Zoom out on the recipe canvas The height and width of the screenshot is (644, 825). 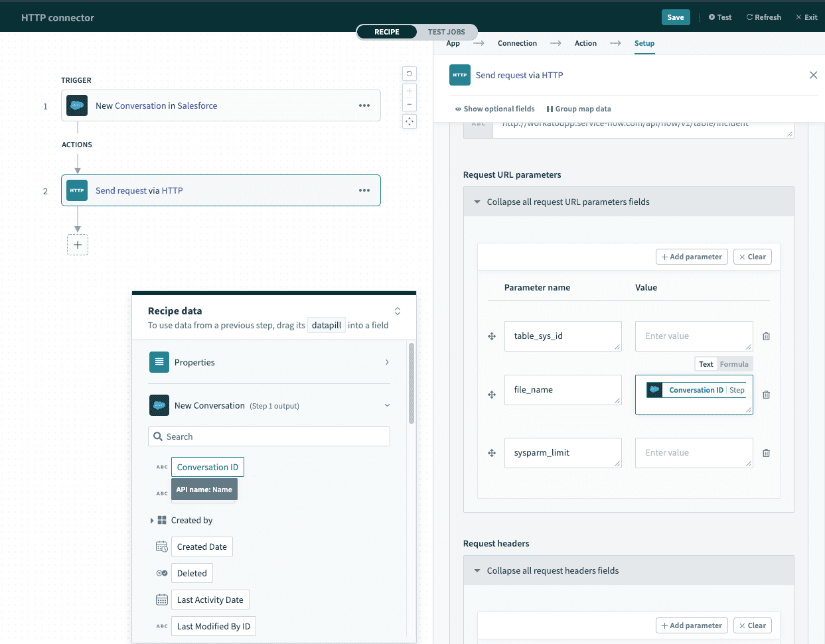click(410, 104)
